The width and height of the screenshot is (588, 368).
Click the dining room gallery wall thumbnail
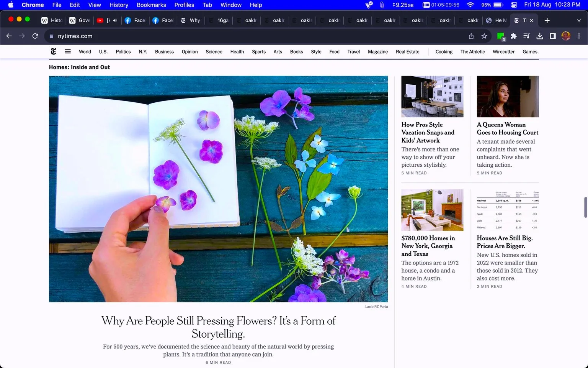pos(432,97)
